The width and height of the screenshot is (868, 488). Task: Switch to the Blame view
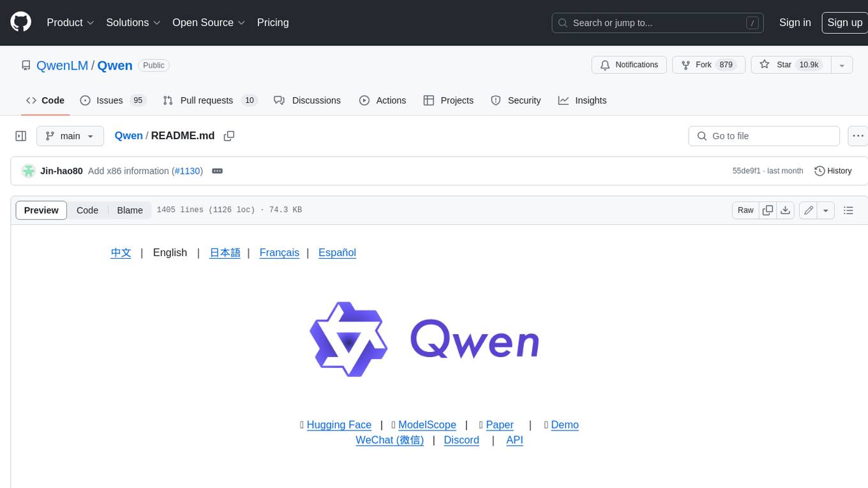(130, 210)
